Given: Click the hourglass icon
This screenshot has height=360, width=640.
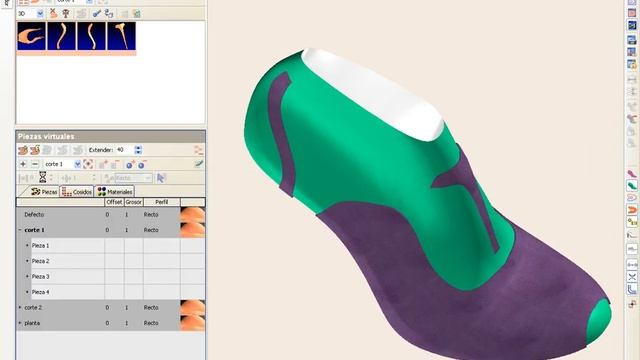Looking at the screenshot, I should click(42, 178).
